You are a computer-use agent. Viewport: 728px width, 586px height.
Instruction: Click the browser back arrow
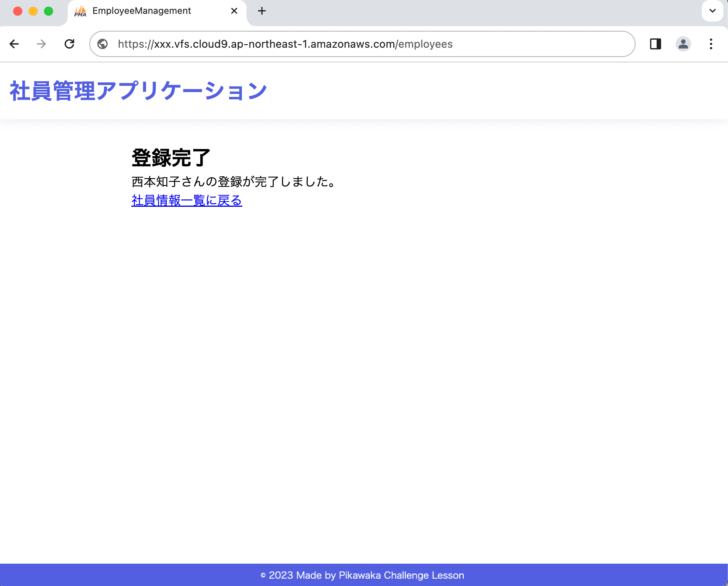coord(14,44)
